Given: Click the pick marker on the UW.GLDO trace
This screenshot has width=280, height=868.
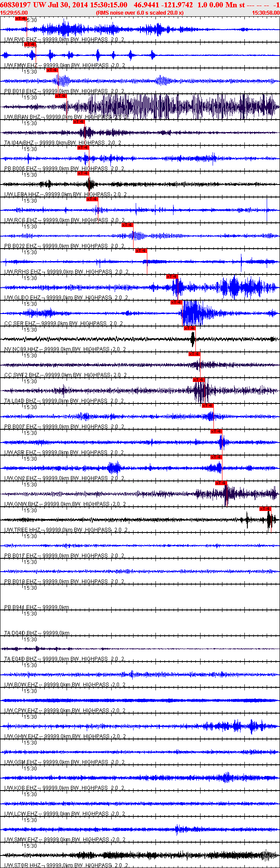Looking at the screenshot, I should 172,277.
